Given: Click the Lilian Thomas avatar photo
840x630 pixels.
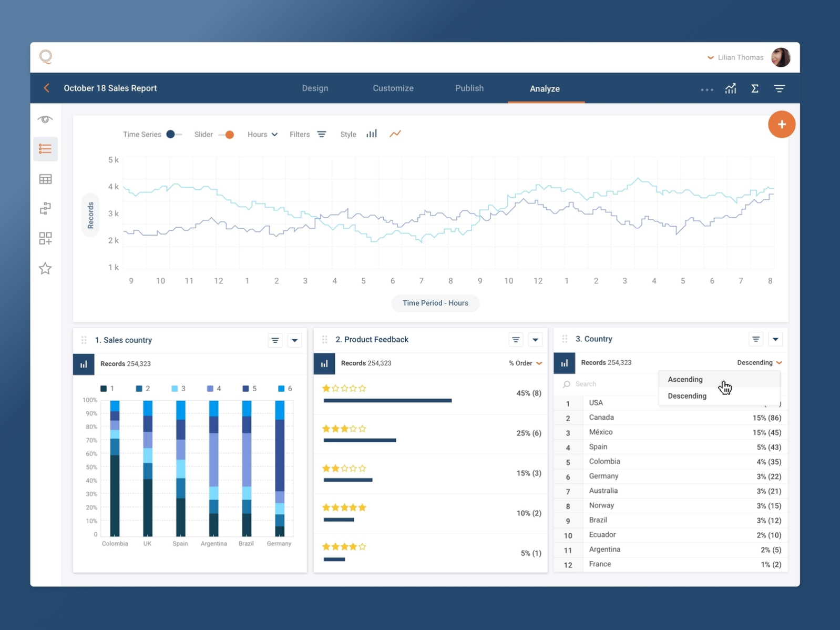Looking at the screenshot, I should (x=781, y=57).
